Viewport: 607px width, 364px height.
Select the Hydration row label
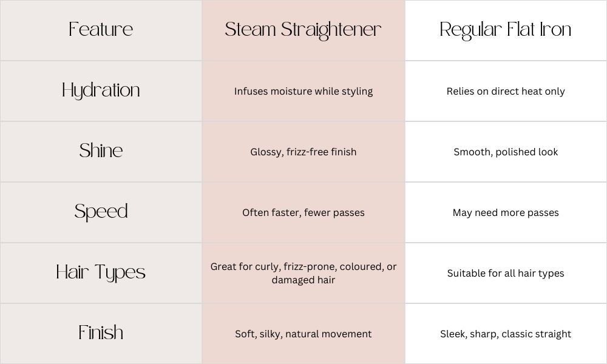coord(101,90)
